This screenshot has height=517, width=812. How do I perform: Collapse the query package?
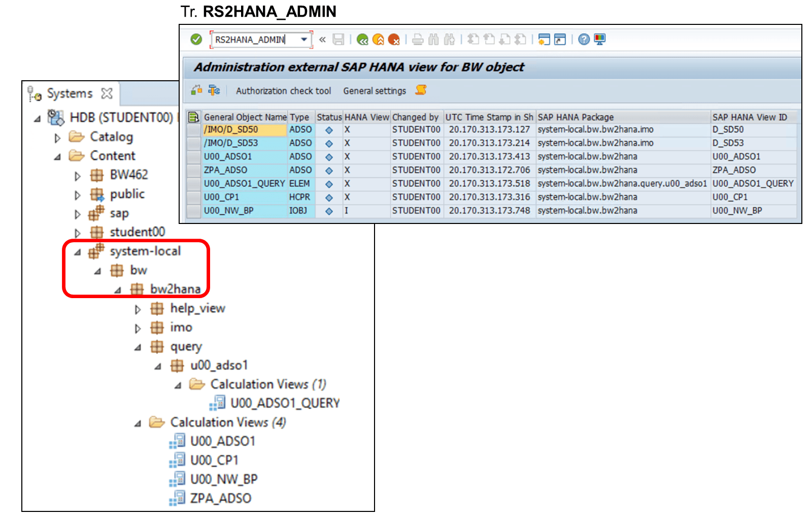click(138, 348)
